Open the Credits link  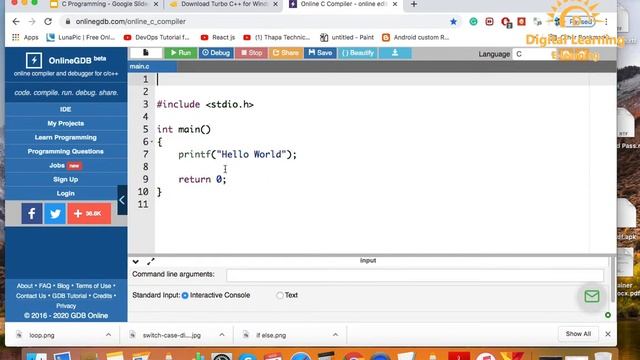pos(102,296)
